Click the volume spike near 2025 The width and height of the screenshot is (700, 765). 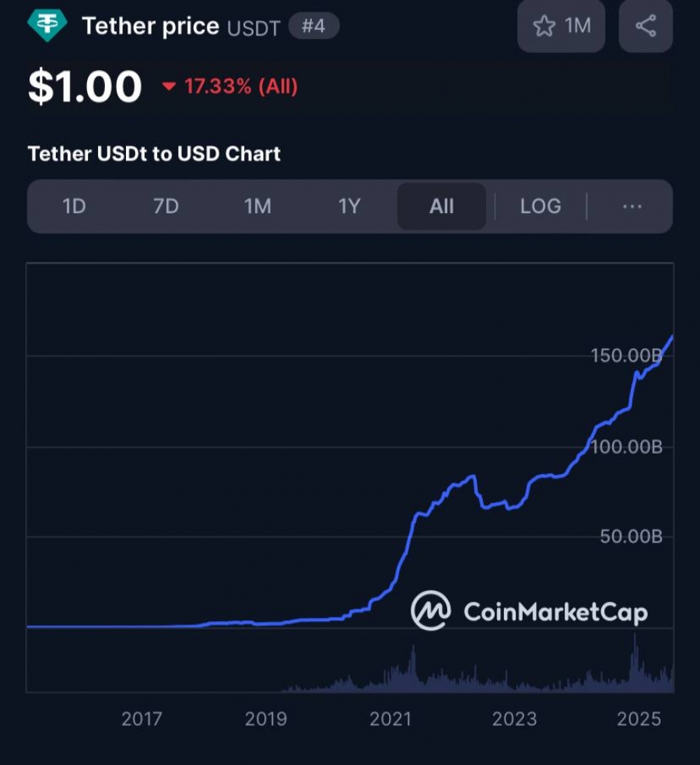point(635,662)
